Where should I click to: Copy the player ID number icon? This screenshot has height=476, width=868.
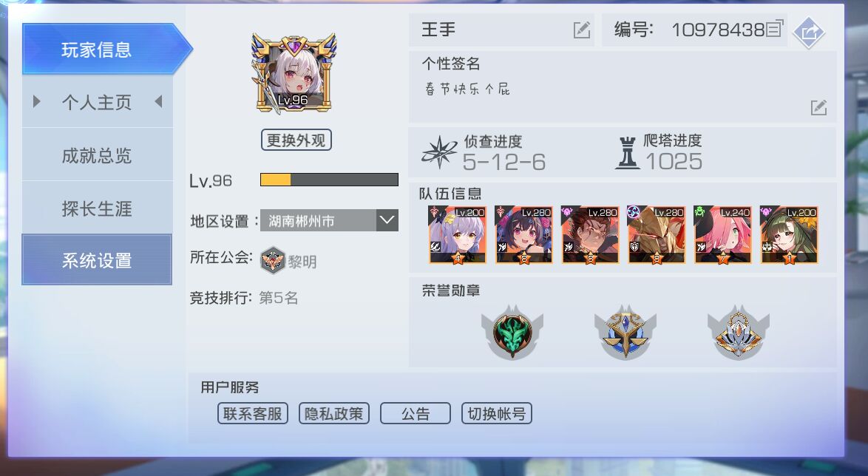tap(775, 29)
